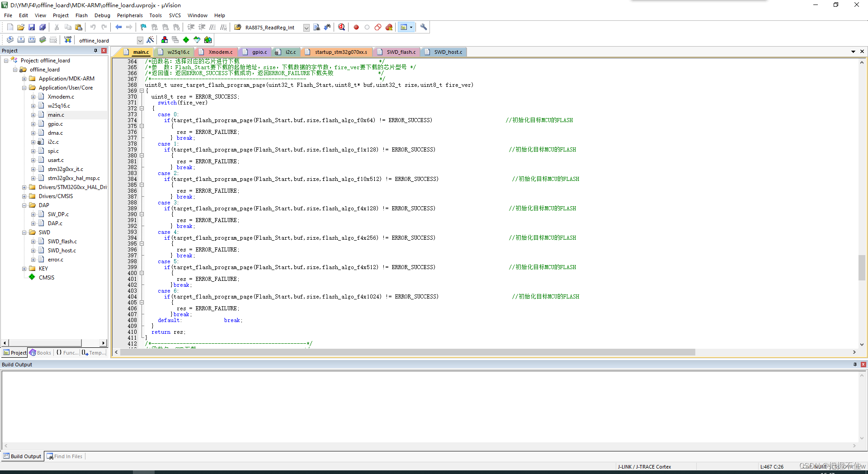
Task: Paste from clipboard toolbar icon
Action: tap(79, 27)
